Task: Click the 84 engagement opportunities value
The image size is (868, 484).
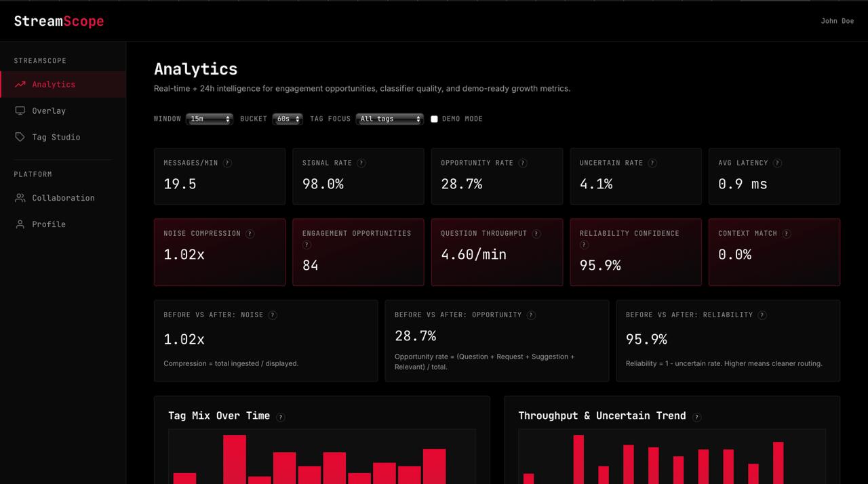Action: tap(311, 266)
